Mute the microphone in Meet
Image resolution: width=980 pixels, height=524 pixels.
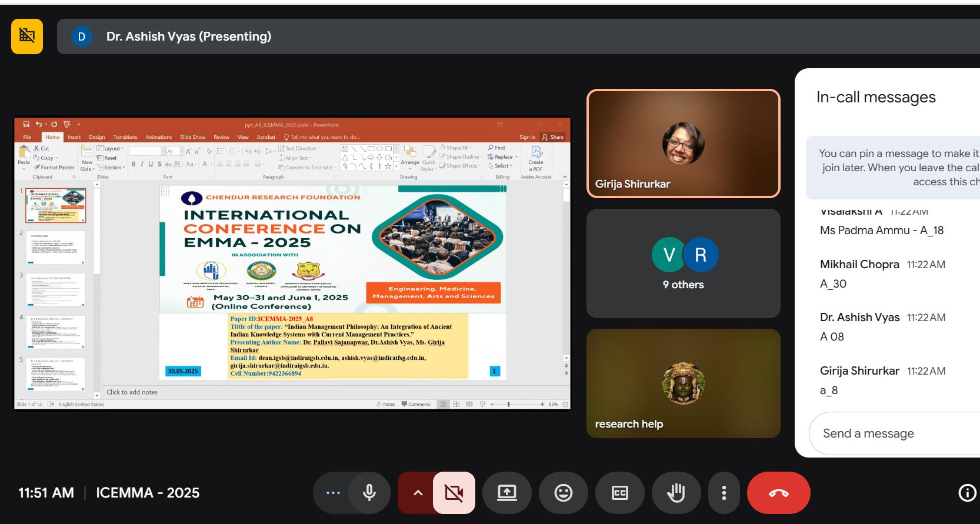point(369,493)
